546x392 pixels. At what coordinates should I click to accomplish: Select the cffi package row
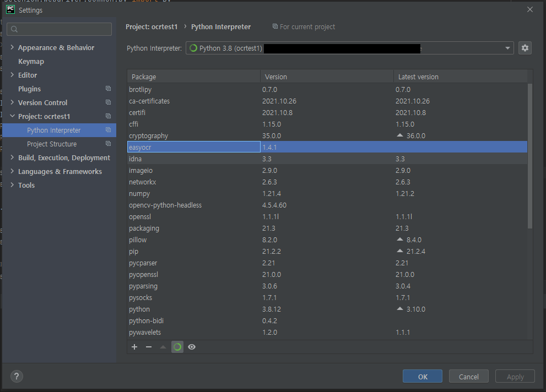(327, 124)
